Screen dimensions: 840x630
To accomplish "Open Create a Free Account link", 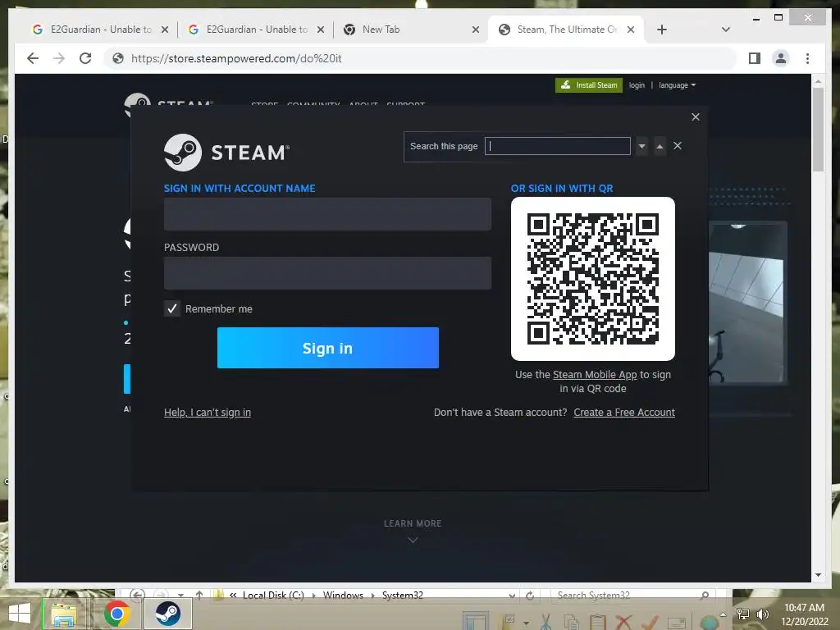I will tap(624, 413).
